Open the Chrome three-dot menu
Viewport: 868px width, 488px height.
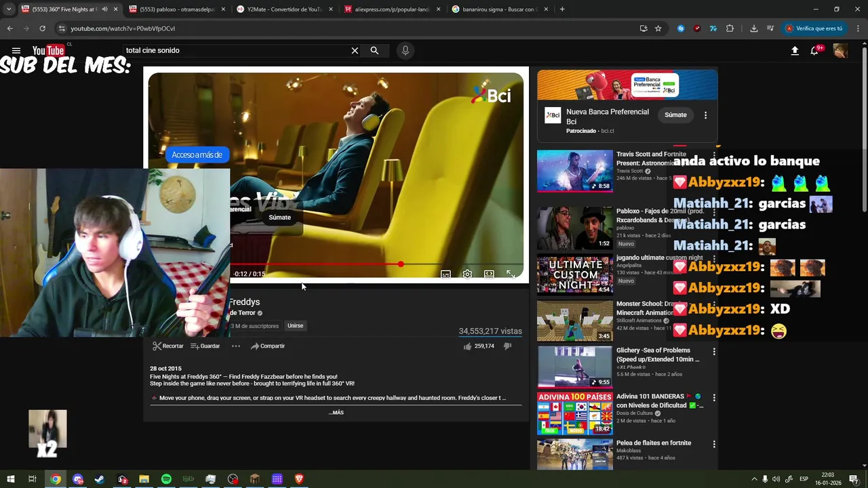[x=858, y=28]
